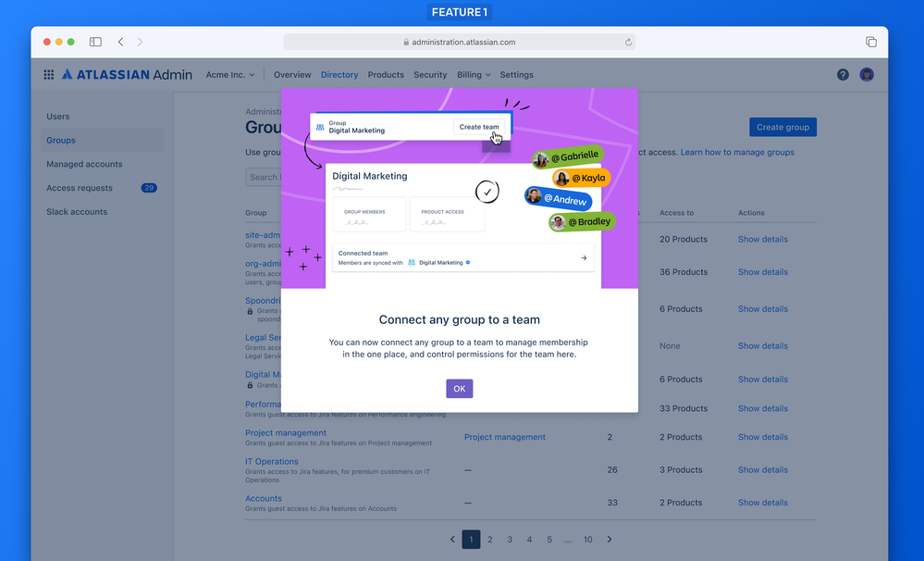The width and height of the screenshot is (924, 561).
Task: Open the Directory tab
Action: pos(339,75)
